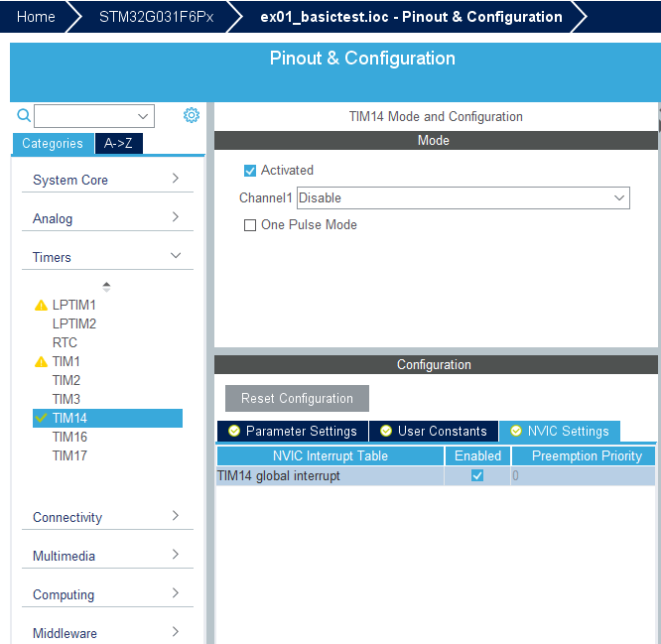Open the Channel1 dropdown
Screen dimensions: 661x644
pos(463,198)
